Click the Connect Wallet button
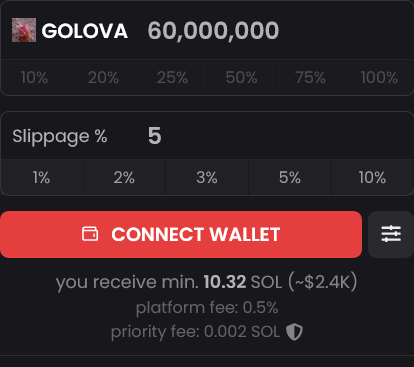 point(181,234)
